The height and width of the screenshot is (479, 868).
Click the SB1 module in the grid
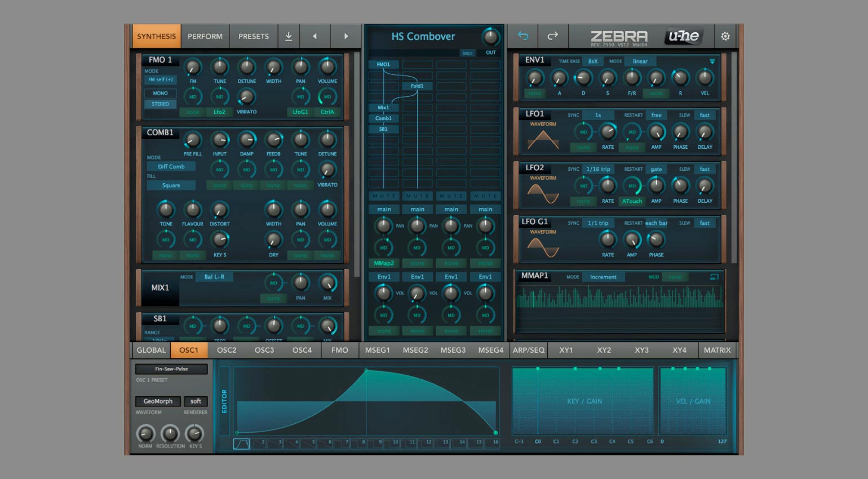383,129
